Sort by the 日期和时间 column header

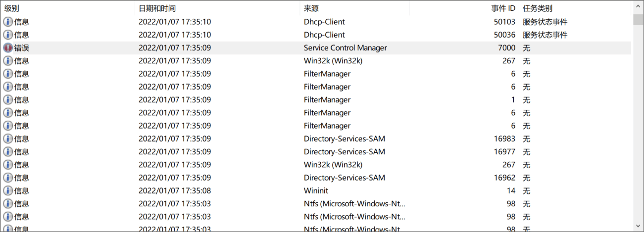coord(217,8)
